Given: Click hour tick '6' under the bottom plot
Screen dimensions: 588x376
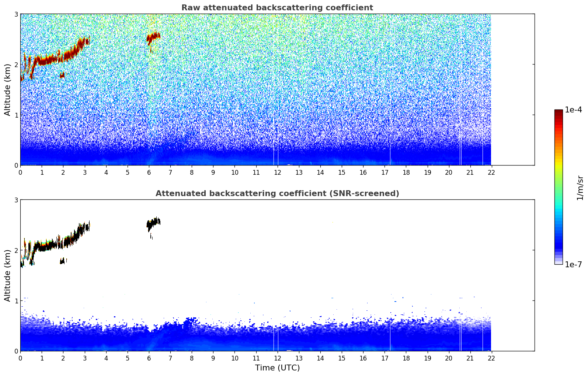Looking at the screenshot, I should 149,358.
